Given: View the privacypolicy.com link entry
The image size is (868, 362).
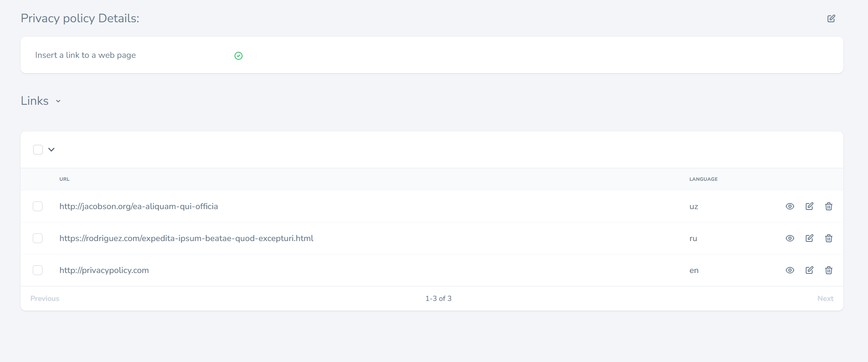Looking at the screenshot, I should pos(790,270).
